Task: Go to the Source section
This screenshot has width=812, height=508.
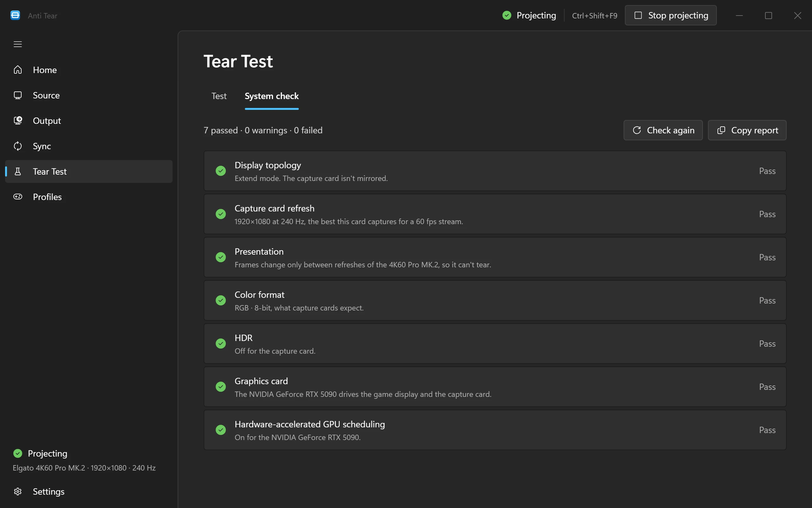Action: click(88, 96)
